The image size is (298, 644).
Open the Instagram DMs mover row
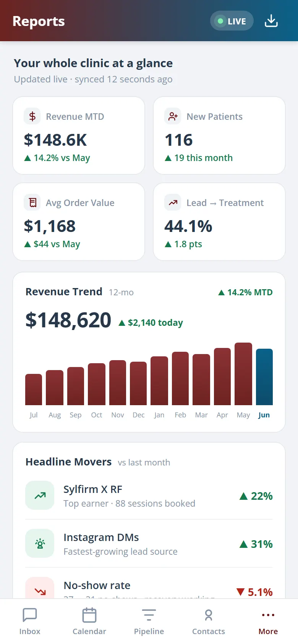149,544
